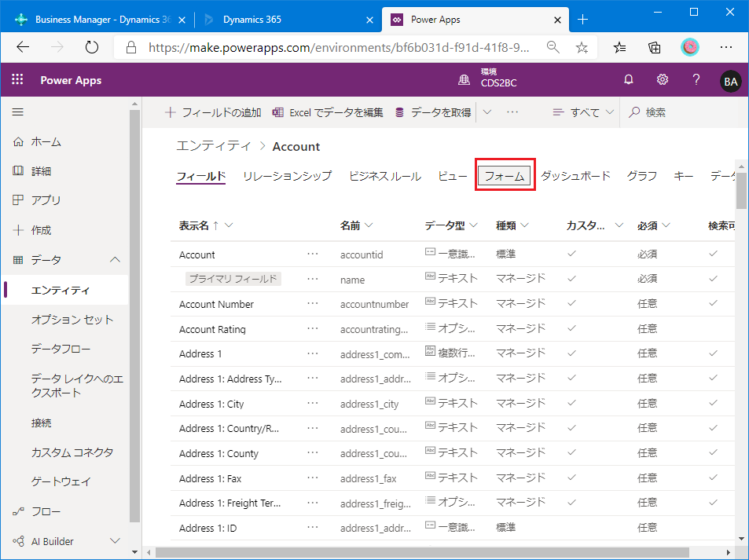Navigate to エンティティ breadcrumb
The image size is (749, 560).
tap(214, 145)
